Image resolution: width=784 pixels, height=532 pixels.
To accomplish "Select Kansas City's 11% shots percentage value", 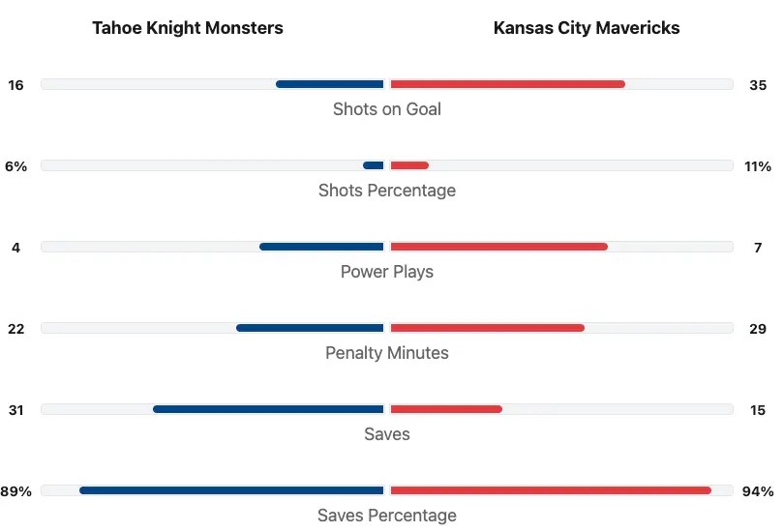I will click(x=758, y=166).
